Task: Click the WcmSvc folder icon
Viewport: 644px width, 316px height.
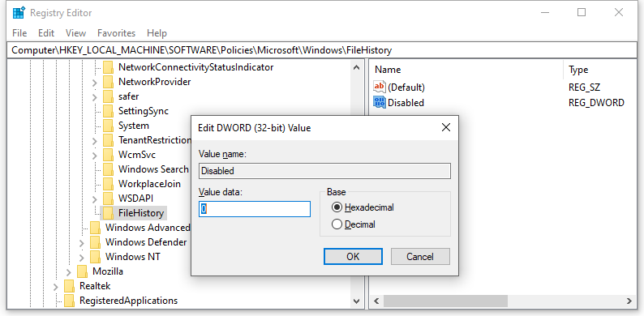Action: point(108,155)
